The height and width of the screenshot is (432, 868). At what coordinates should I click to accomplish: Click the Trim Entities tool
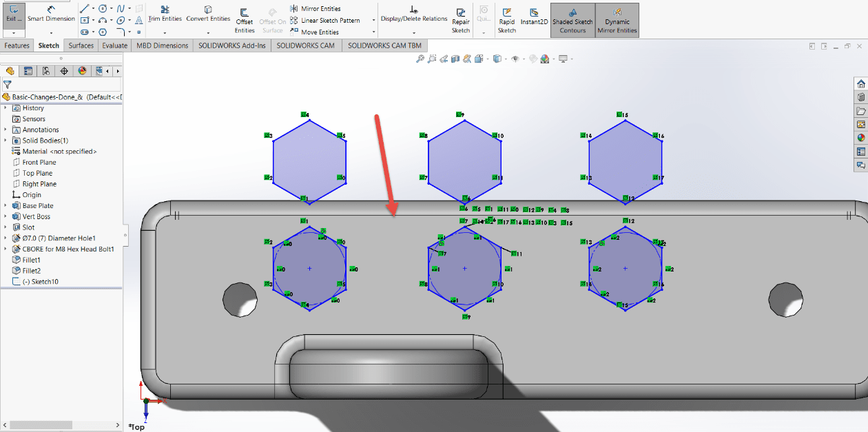click(x=164, y=14)
